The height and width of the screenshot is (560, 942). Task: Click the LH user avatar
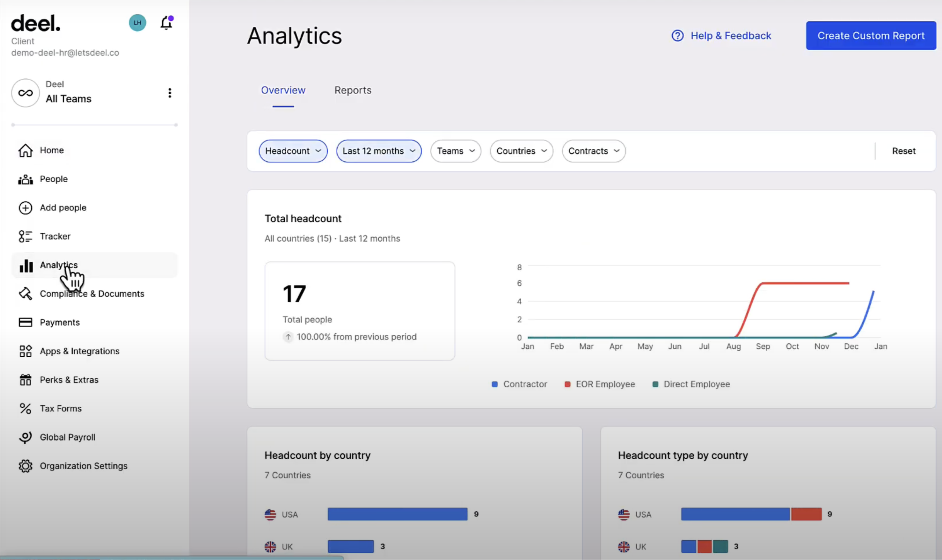pos(137,23)
